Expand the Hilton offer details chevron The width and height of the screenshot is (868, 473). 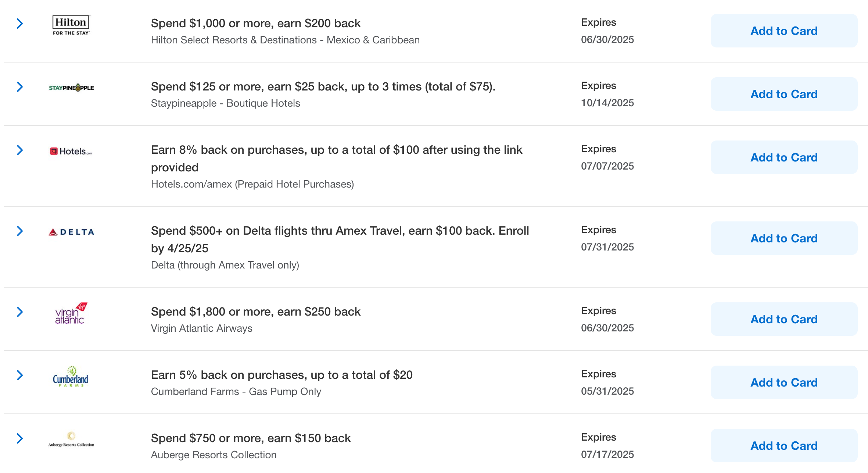(x=19, y=24)
